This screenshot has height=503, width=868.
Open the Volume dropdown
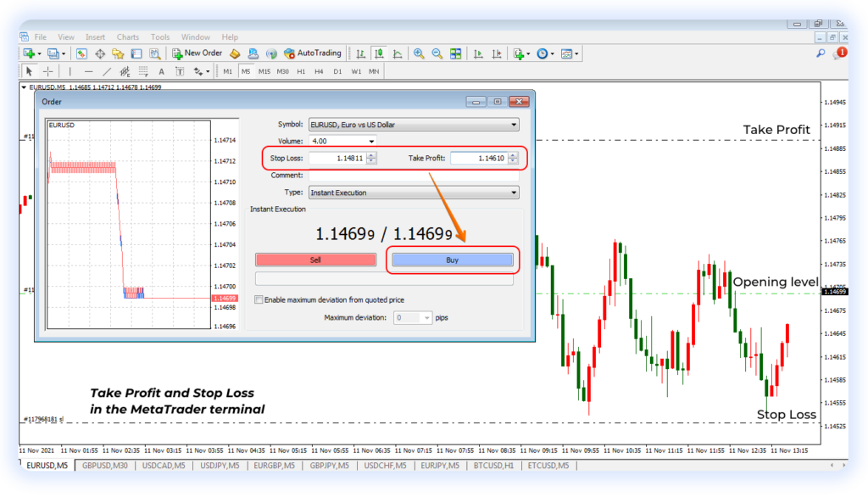click(370, 140)
